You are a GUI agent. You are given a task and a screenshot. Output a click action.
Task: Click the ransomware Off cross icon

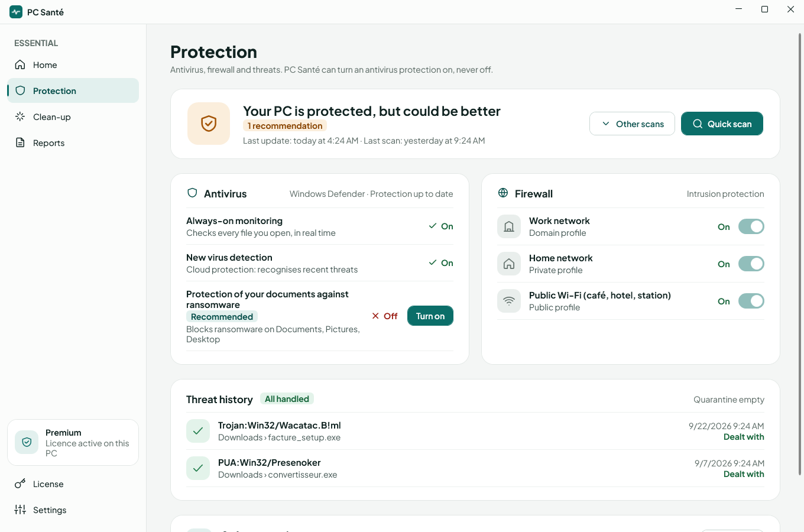click(x=375, y=316)
